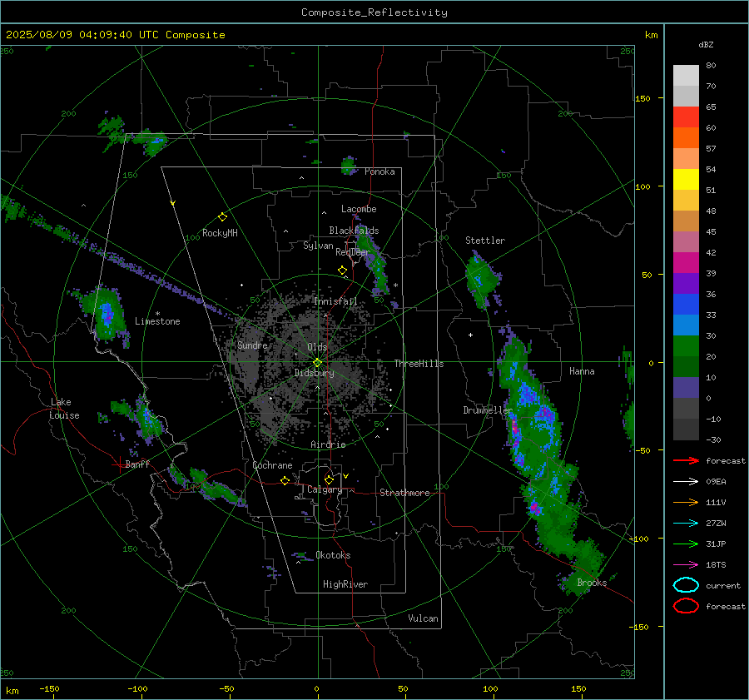
Task: Click the Sylvan town label
Action: pos(318,246)
